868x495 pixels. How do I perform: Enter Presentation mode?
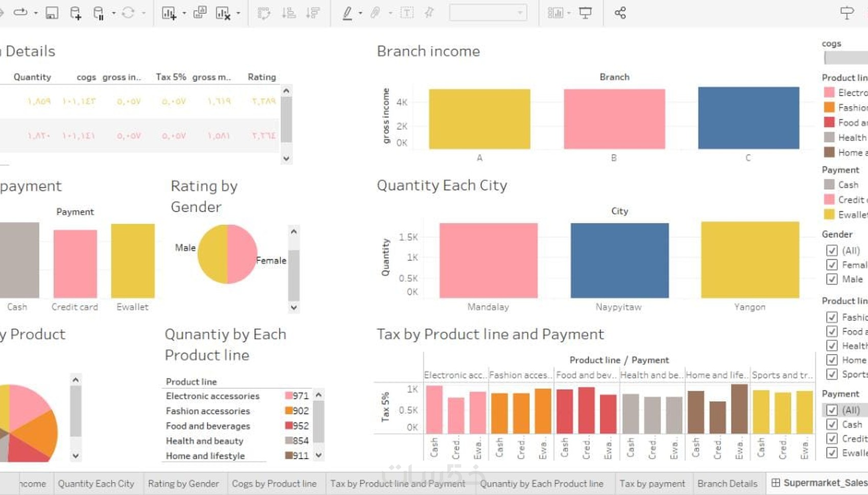pos(585,13)
